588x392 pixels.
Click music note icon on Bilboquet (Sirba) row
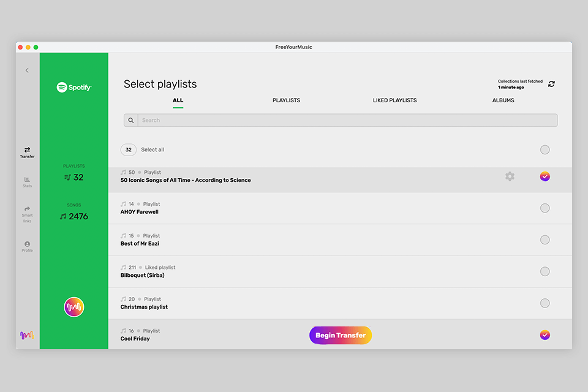[123, 268]
